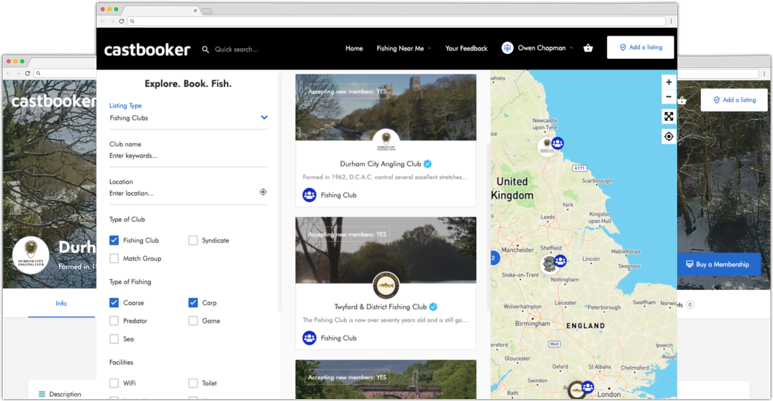
Task: Open the Owen Chapman account menu
Action: point(541,48)
